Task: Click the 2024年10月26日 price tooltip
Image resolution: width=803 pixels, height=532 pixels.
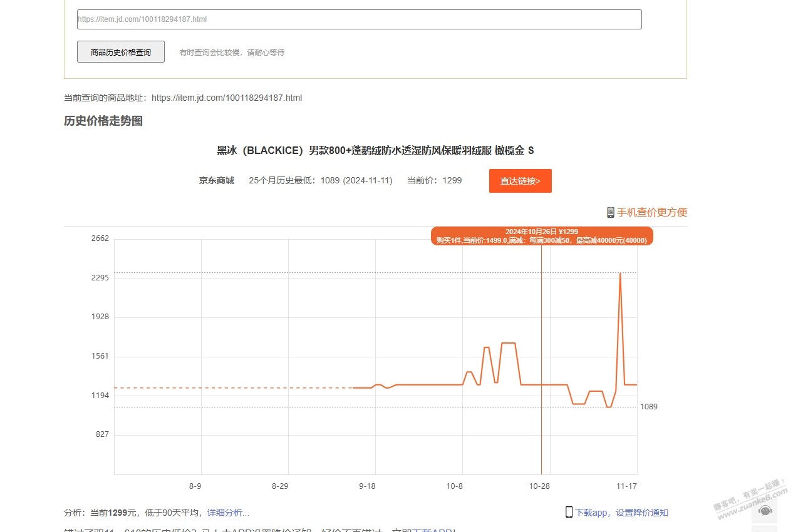Action: point(542,236)
